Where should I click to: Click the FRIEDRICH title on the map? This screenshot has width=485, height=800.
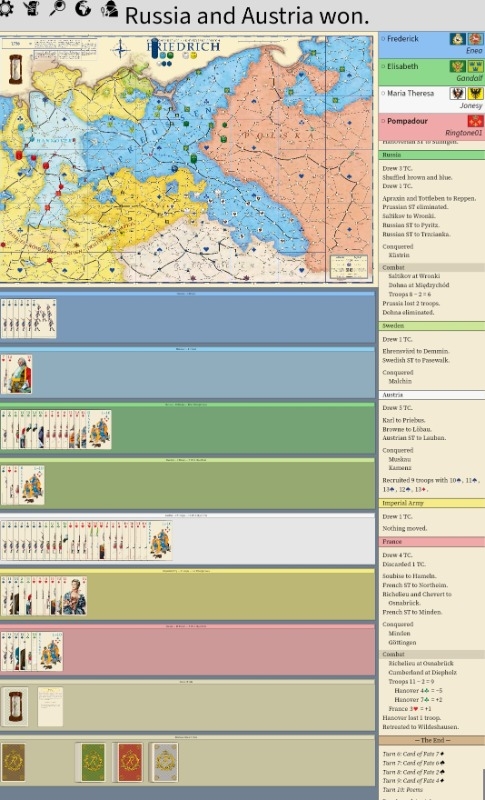[x=184, y=46]
